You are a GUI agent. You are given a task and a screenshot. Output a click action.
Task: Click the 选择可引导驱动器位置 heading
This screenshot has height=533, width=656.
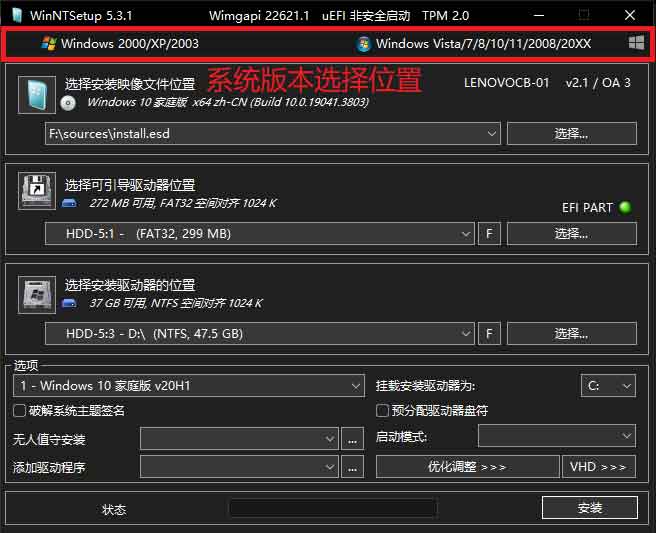tap(130, 185)
